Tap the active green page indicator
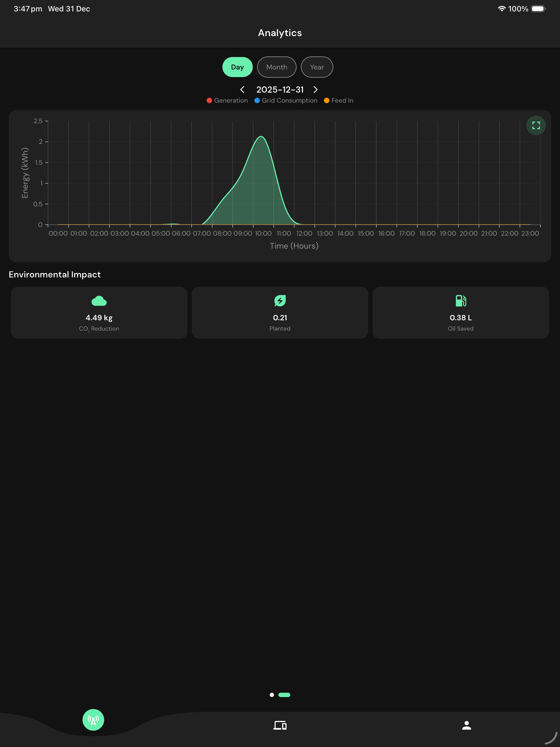Screen dimensions: 560x747 tap(284, 695)
